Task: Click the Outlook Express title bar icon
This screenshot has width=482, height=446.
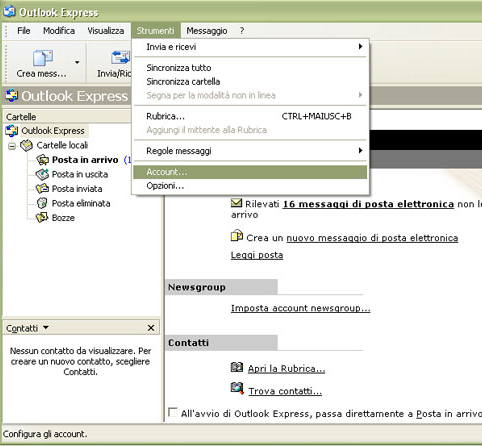Action: tap(9, 11)
